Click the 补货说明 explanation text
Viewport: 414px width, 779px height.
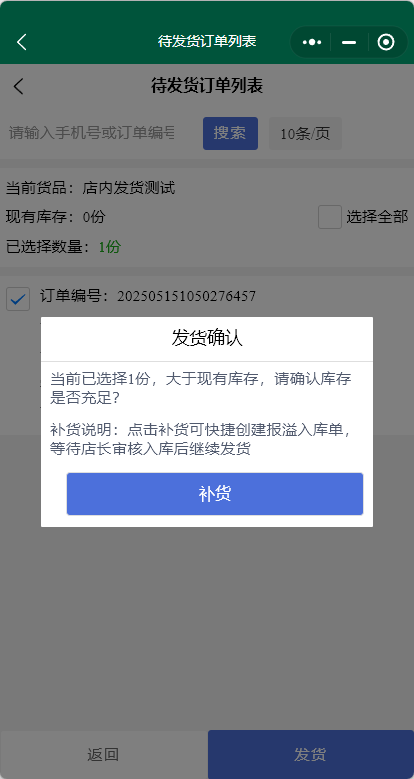201,439
